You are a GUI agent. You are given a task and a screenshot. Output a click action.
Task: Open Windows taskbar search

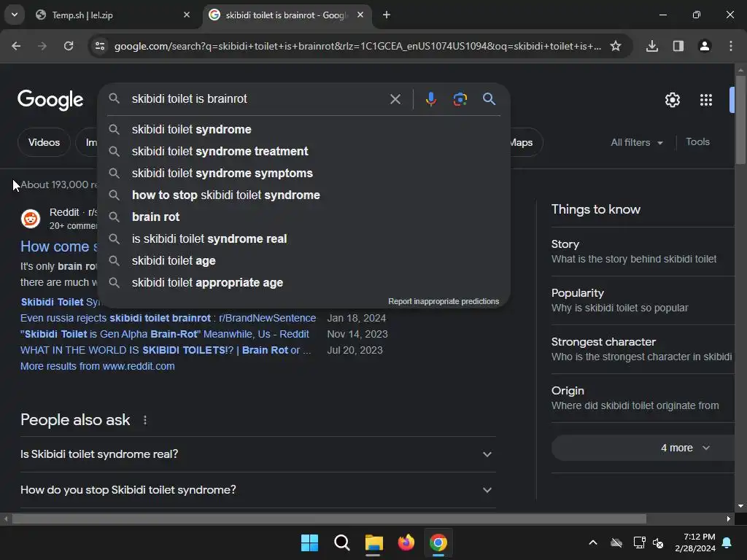tap(341, 542)
